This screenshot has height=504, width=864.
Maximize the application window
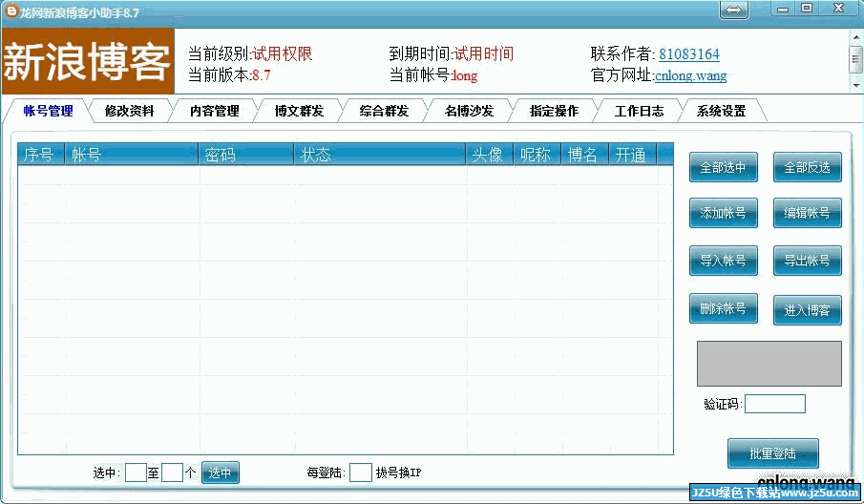point(807,9)
